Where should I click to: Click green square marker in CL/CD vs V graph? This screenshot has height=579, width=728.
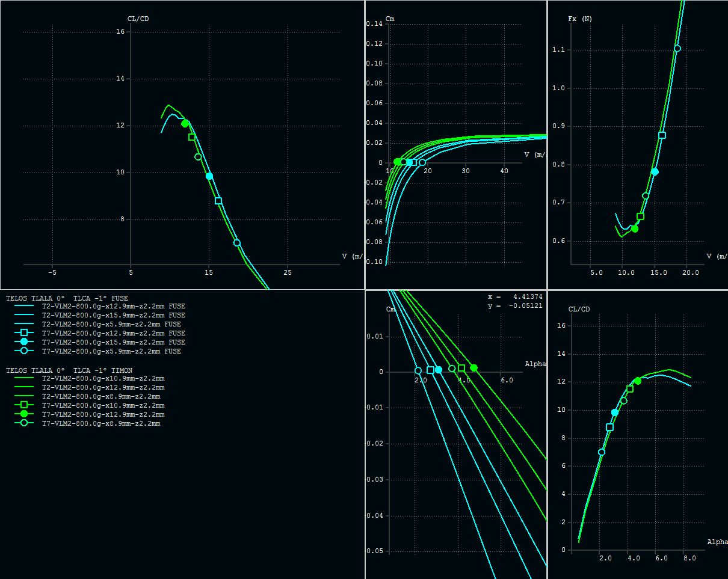coord(192,137)
